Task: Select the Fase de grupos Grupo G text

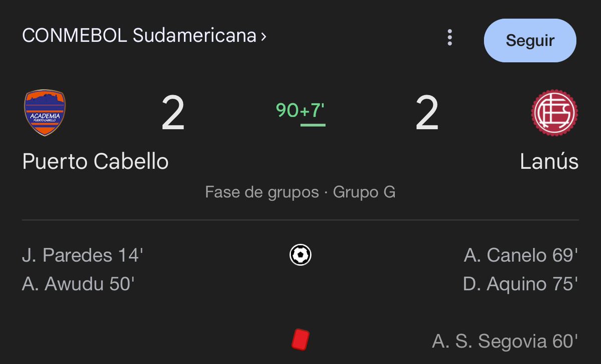Action: (300, 192)
